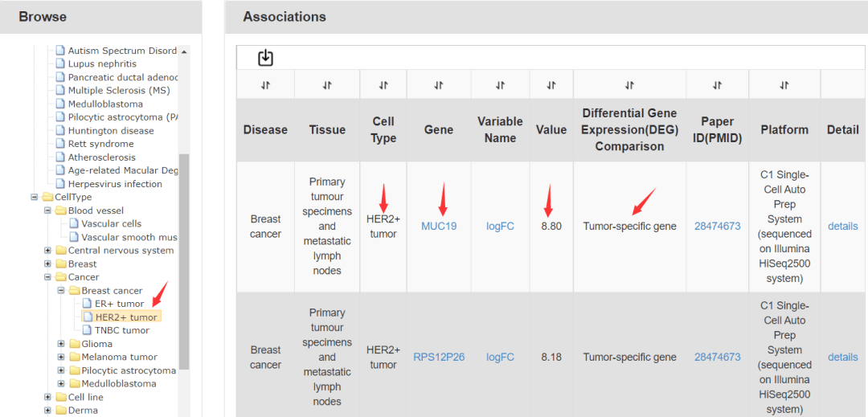Expand the Glioma folder
Image resolution: width=868 pixels, height=417 pixels.
pos(61,344)
